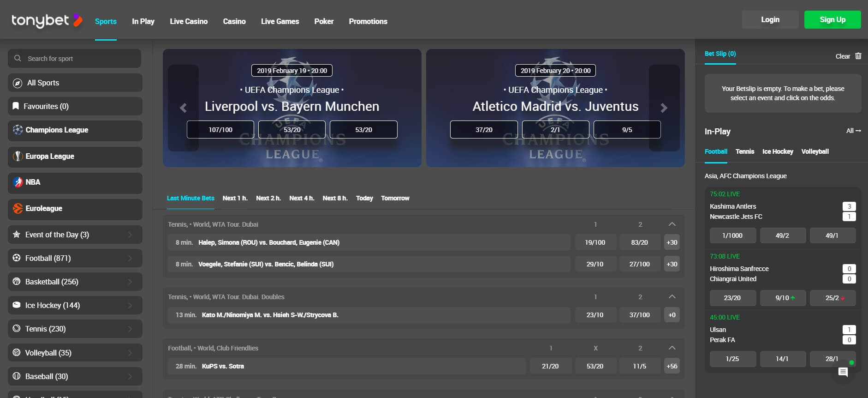Viewport: 868px width, 398px height.
Task: Select the Tomorrow tab
Action: pos(395,198)
